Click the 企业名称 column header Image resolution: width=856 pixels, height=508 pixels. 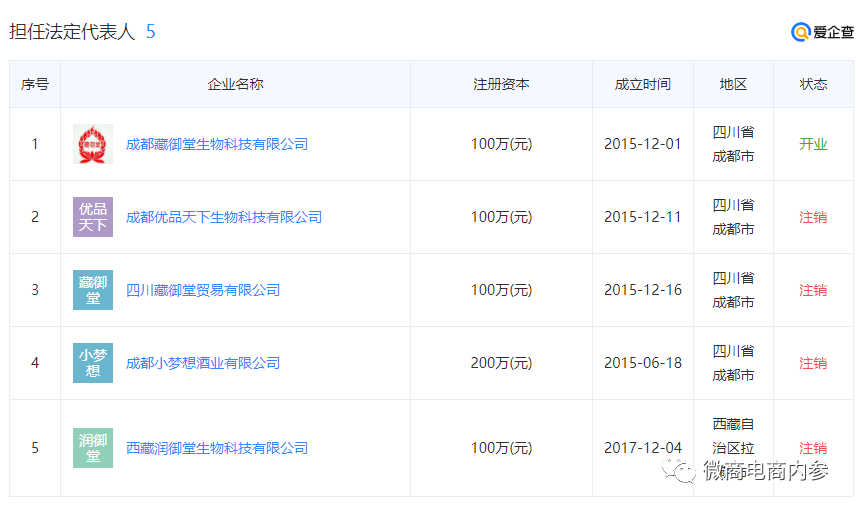235,84
